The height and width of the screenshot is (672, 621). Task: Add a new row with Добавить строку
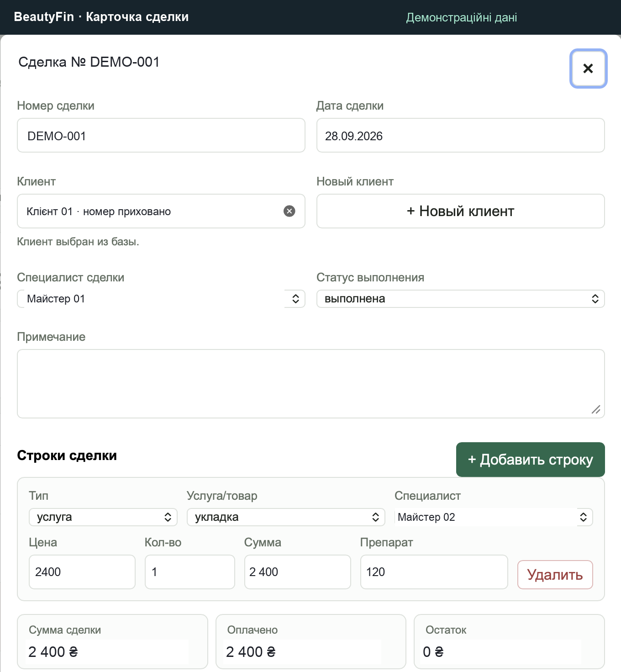coord(531,460)
